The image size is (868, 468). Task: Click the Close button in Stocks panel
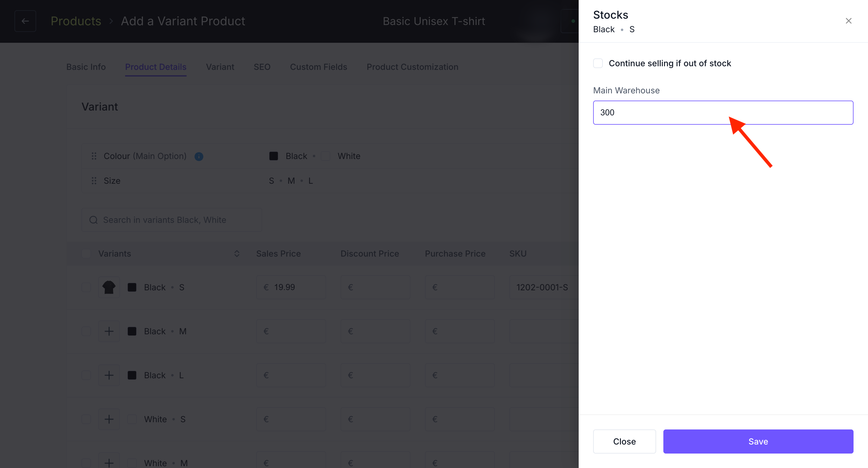[624, 441]
